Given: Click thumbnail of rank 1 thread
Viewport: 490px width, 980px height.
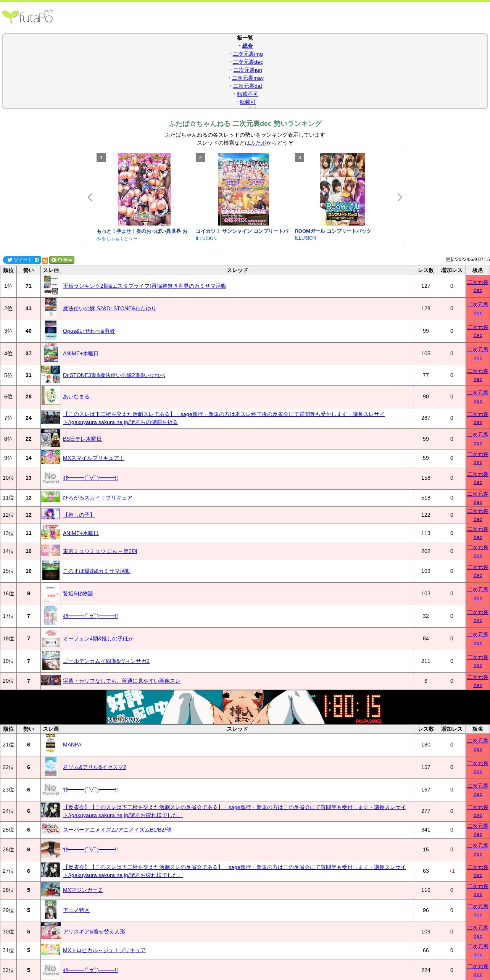Looking at the screenshot, I should point(51,286).
